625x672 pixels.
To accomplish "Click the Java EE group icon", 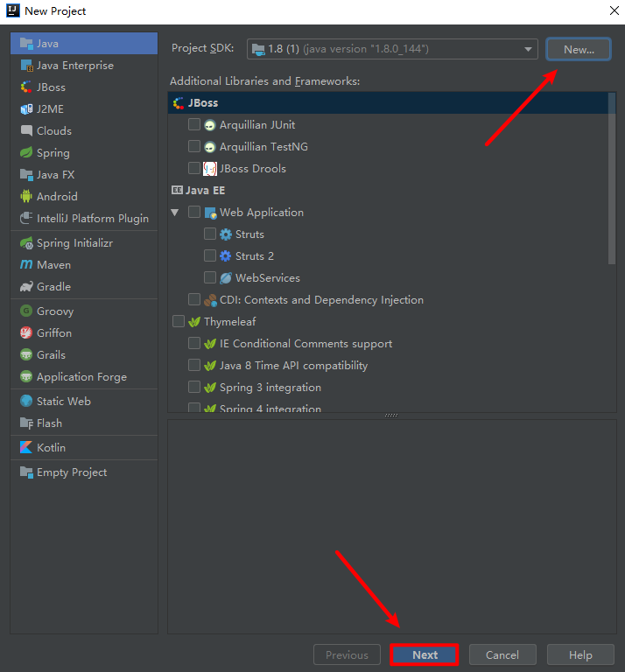I will coord(177,190).
